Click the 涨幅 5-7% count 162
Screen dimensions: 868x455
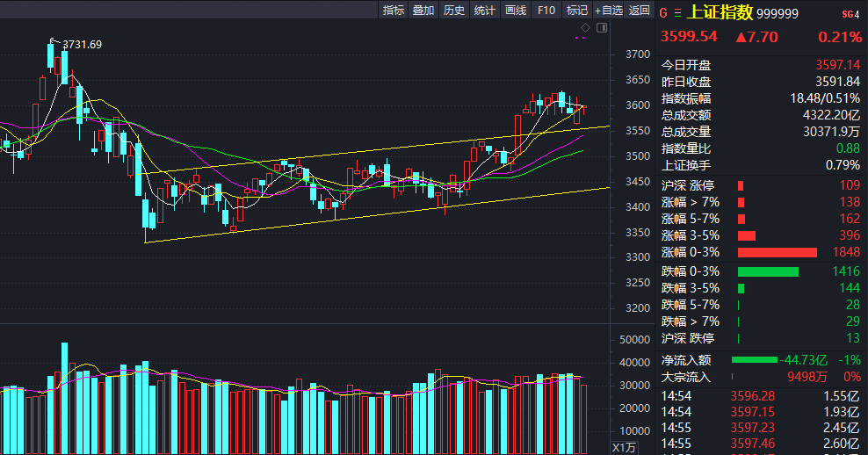[x=850, y=219]
